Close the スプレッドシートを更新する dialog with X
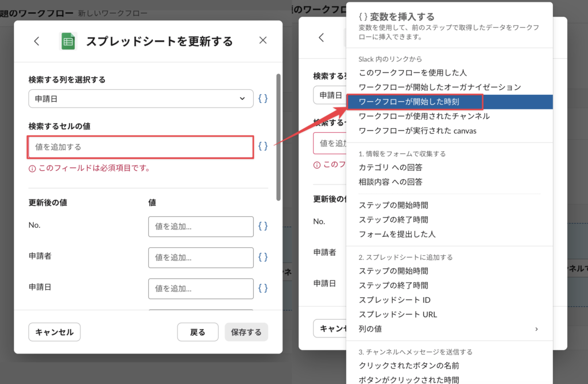The width and height of the screenshot is (588, 384). pos(263,40)
